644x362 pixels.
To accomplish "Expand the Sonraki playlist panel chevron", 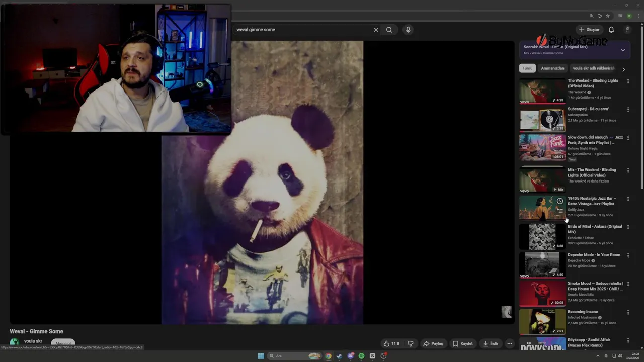I will 623,50.
